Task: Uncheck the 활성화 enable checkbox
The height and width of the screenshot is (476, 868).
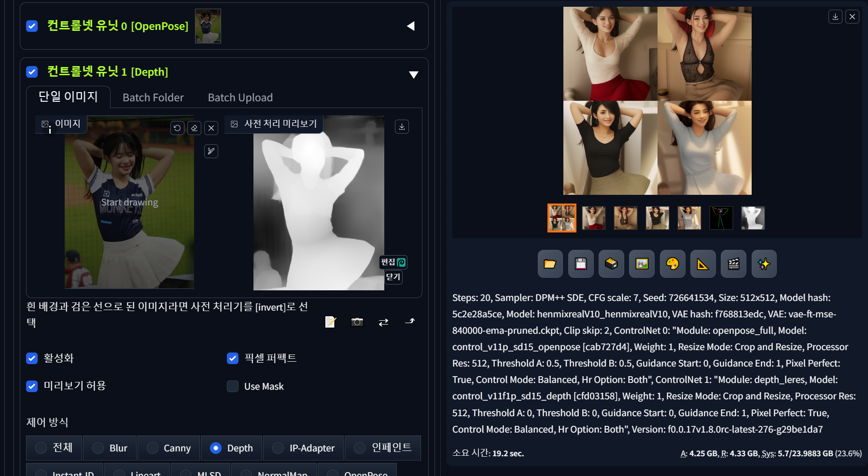Action: (x=32, y=358)
